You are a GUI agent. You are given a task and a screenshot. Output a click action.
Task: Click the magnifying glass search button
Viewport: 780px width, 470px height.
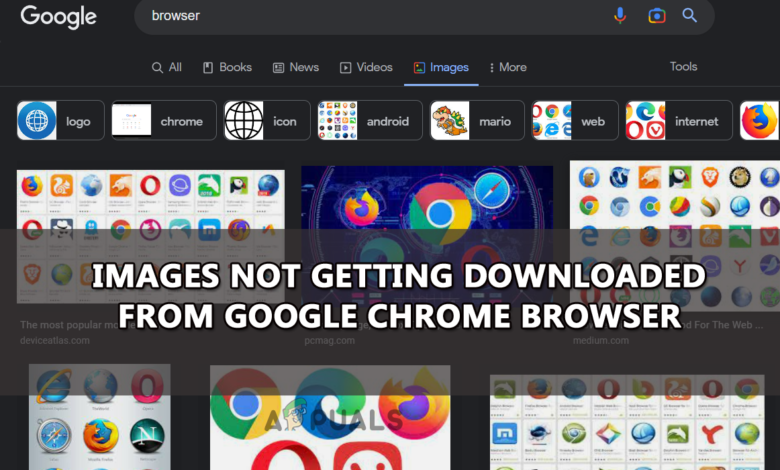pos(689,15)
